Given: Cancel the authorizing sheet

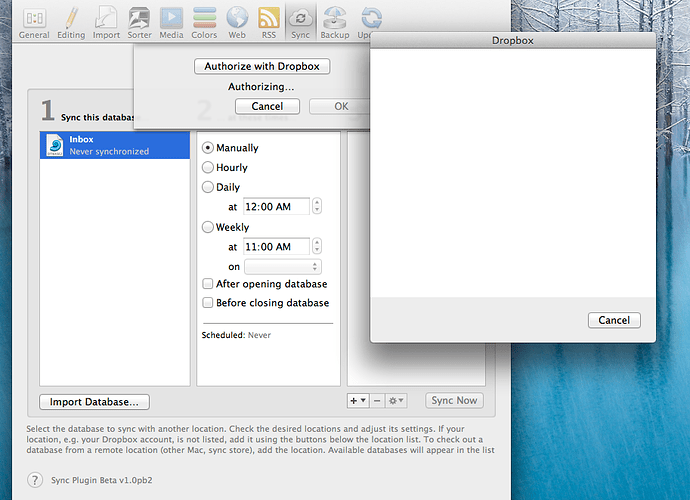Looking at the screenshot, I should click(x=267, y=106).
